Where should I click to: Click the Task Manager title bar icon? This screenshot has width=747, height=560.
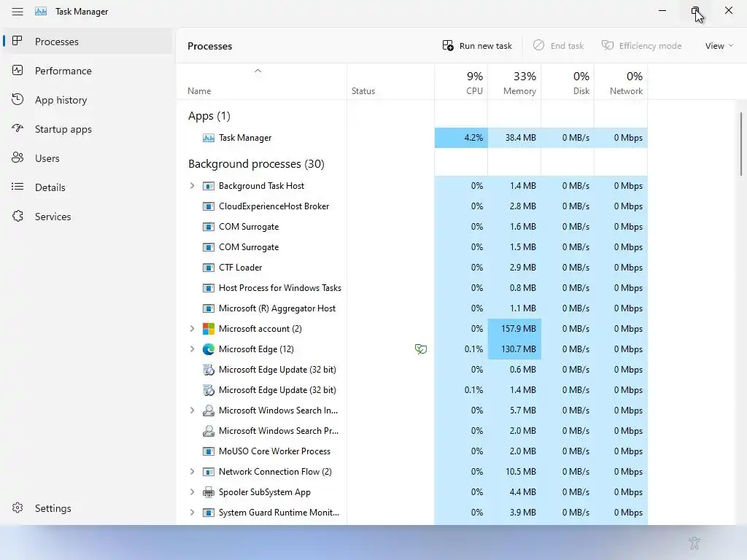tap(41, 12)
